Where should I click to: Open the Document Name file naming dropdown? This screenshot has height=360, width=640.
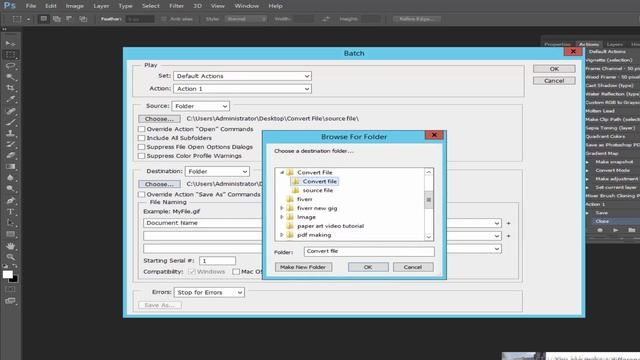[x=322, y=223]
